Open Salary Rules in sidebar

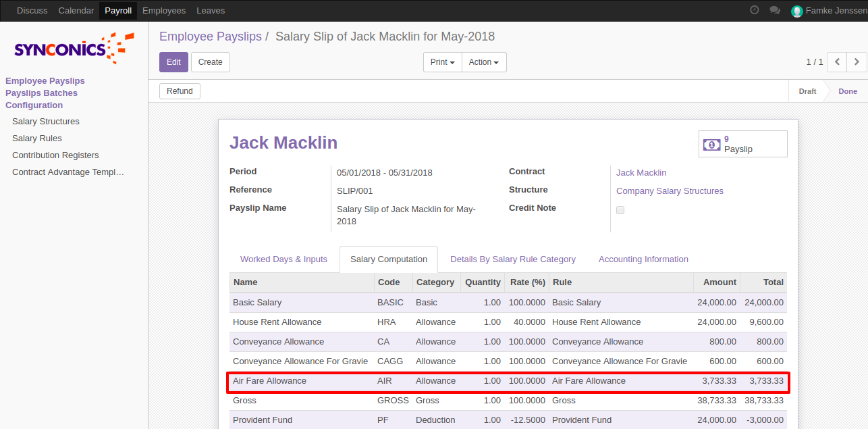pyautogui.click(x=37, y=138)
